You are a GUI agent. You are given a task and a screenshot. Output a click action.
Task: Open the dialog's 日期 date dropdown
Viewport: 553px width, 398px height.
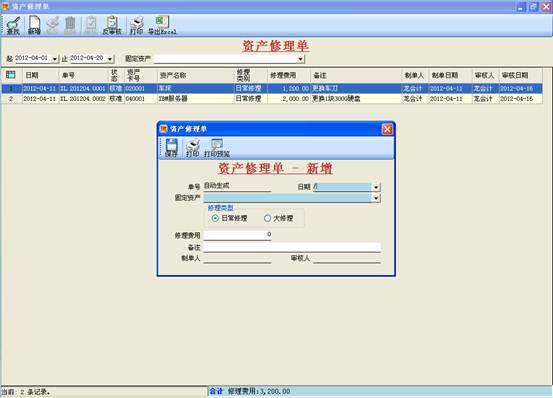click(x=376, y=187)
